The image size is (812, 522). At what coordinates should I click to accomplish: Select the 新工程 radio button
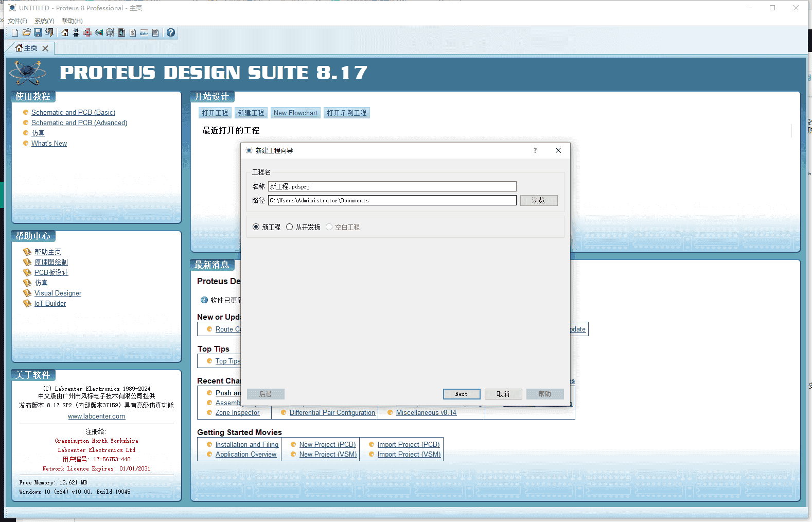[256, 227]
